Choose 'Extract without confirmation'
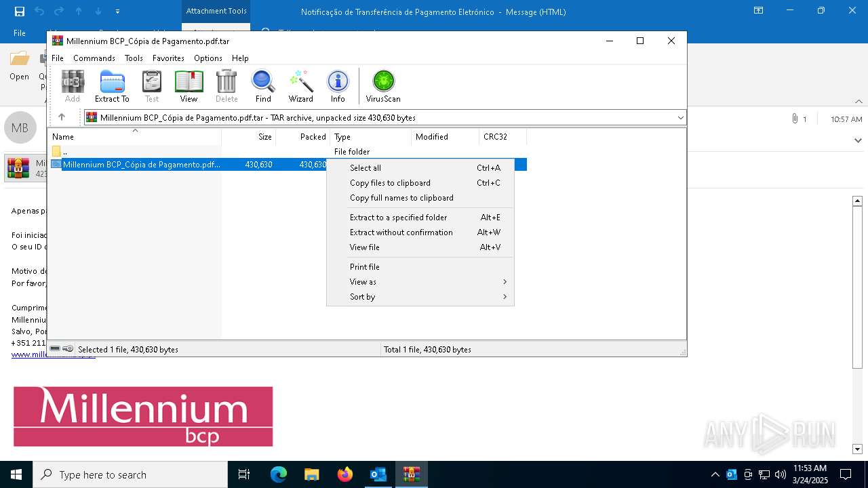868x488 pixels. [x=420, y=232]
